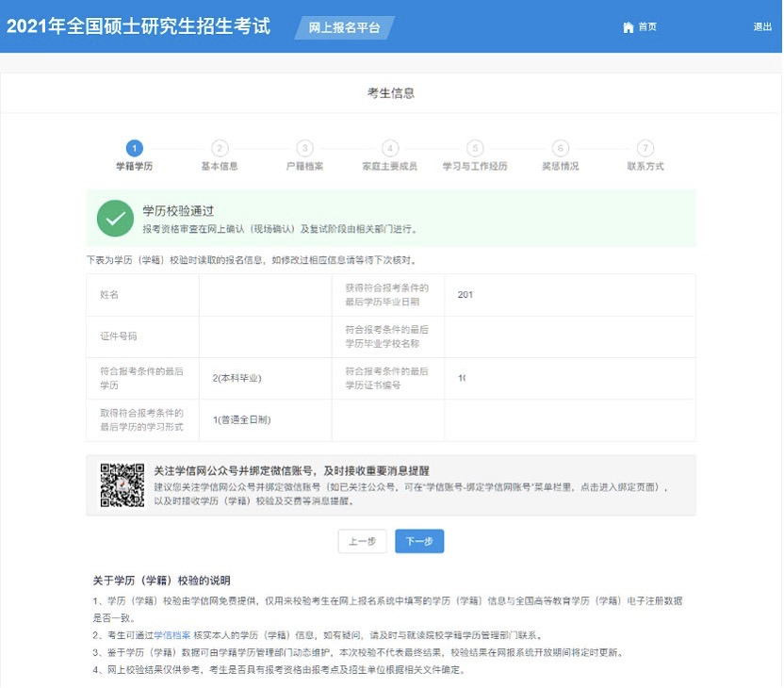This screenshot has width=784, height=688.
Task: Click the home house icon
Action: click(628, 27)
